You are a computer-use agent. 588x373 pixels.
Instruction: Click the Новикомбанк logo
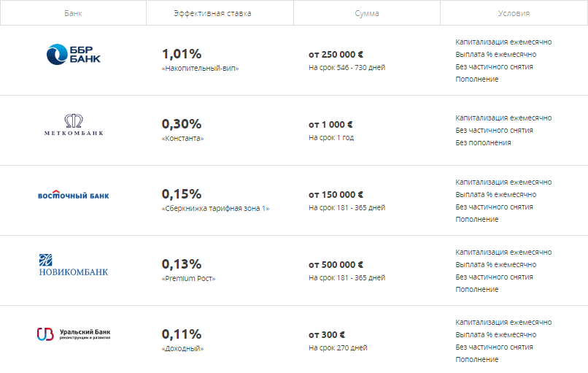tap(74, 265)
